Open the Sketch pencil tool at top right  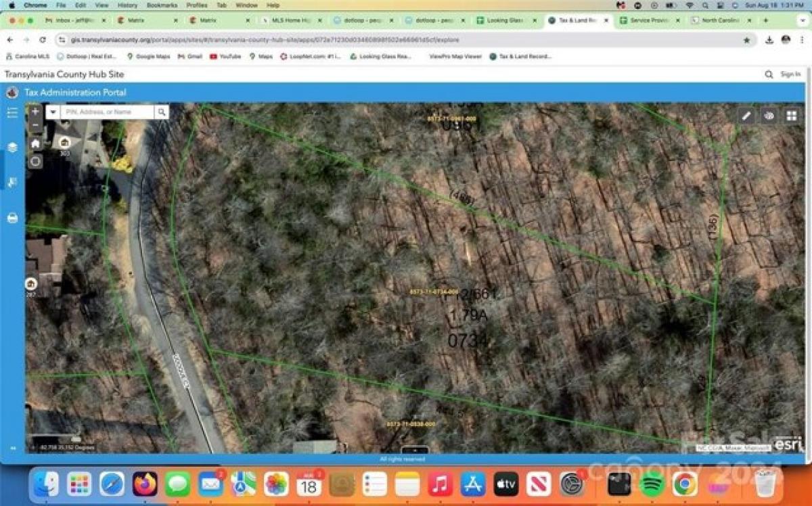(x=745, y=116)
